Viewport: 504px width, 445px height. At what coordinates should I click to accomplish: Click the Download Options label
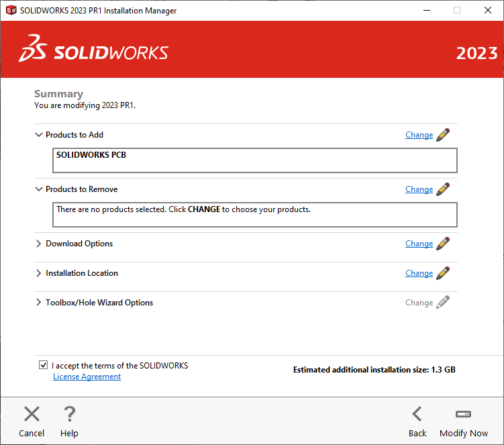coord(79,244)
